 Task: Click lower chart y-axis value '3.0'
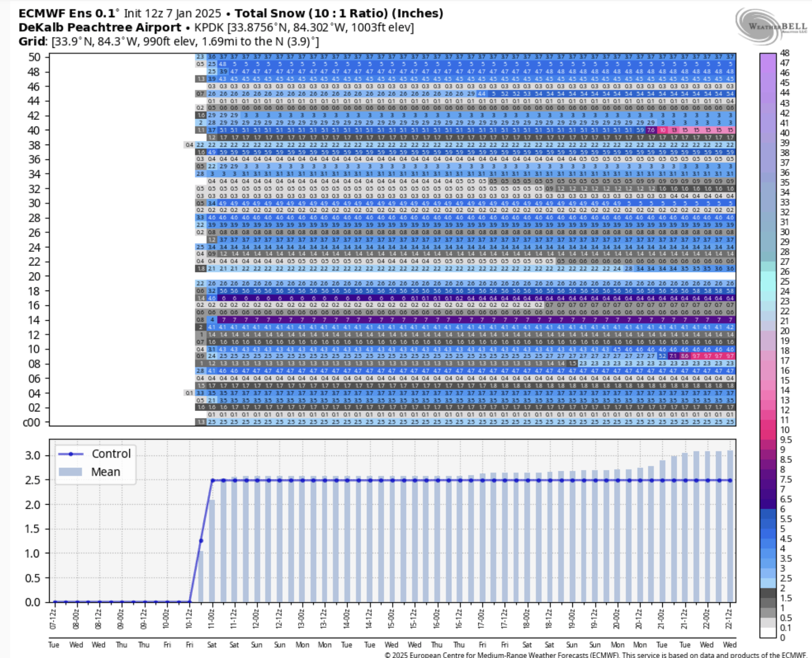point(32,456)
